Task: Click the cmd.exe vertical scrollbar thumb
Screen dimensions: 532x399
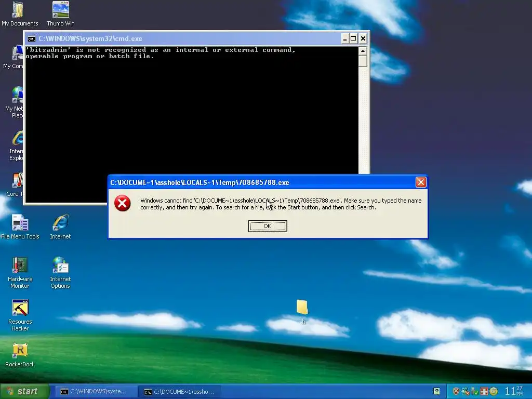Action: [x=363, y=61]
